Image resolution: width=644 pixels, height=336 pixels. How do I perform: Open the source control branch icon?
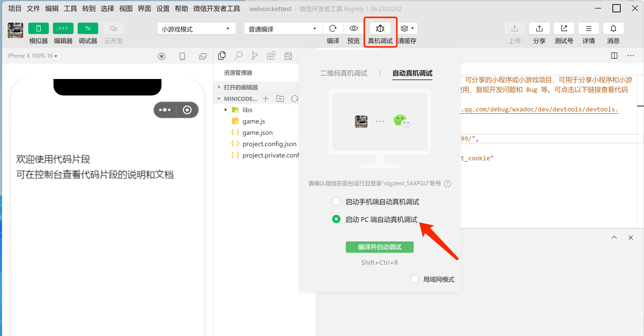point(255,56)
